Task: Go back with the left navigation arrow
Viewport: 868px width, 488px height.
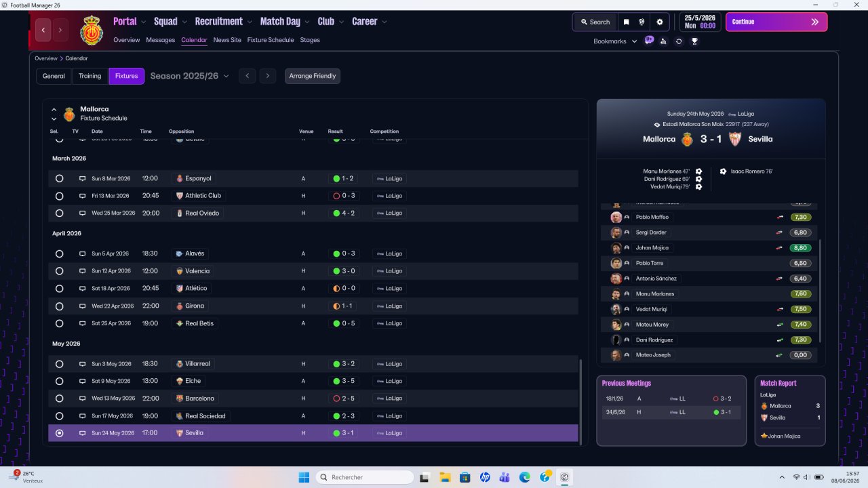Action: 43,30
